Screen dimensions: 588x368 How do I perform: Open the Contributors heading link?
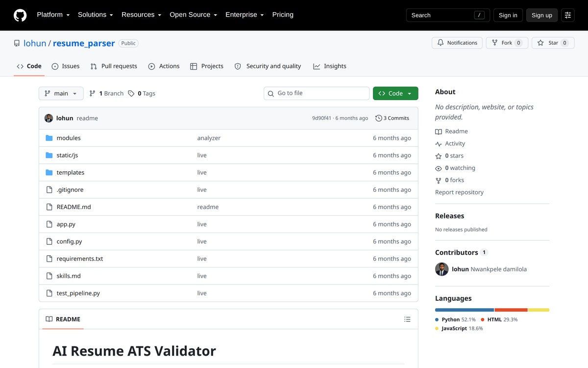coord(462,252)
